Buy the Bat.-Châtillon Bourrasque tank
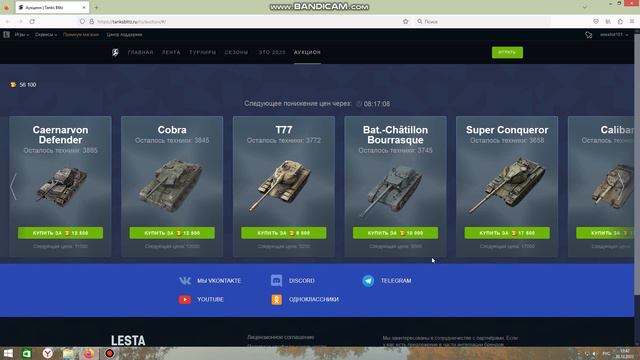 (x=395, y=233)
